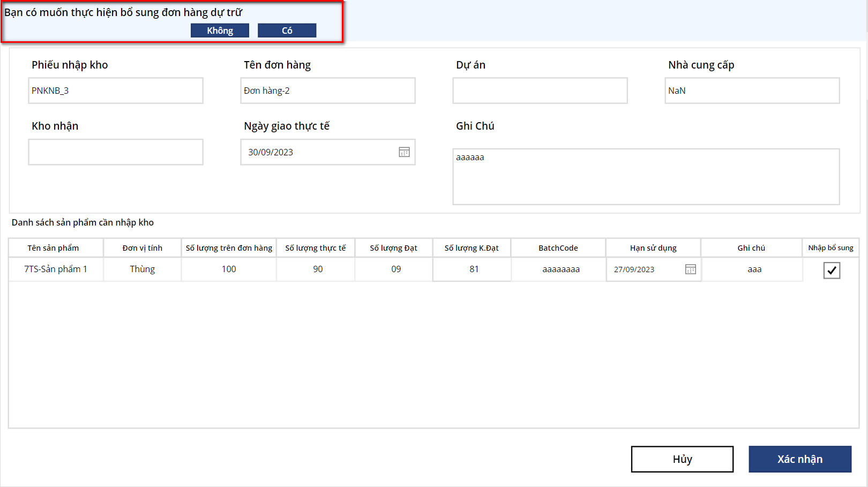Screen dimensions: 868x487
Task: Select the Nhà cung cấp field
Action: coord(752,91)
